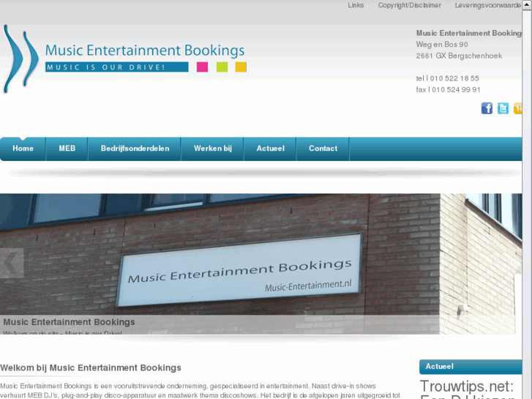This screenshot has width=532, height=399.
Task: Open the MEB menu item
Action: [67, 149]
